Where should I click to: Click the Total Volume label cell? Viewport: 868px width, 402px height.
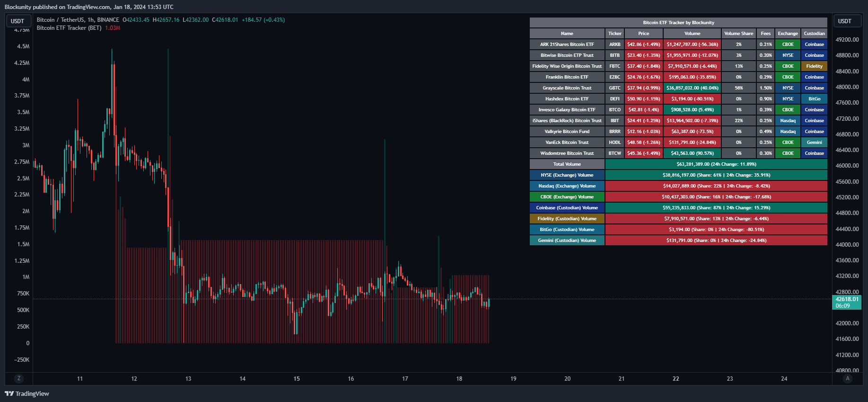pos(567,164)
